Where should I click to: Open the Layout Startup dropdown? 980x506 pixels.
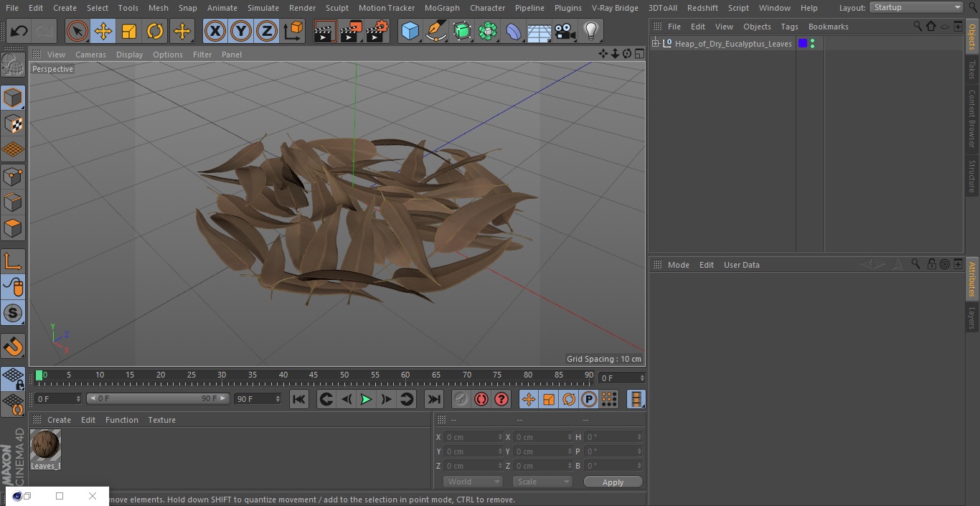pos(917,7)
